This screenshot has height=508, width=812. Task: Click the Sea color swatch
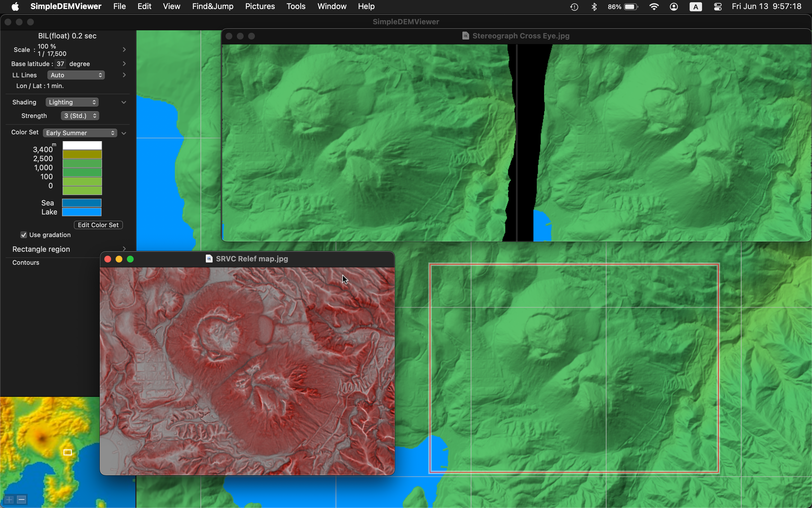click(81, 203)
